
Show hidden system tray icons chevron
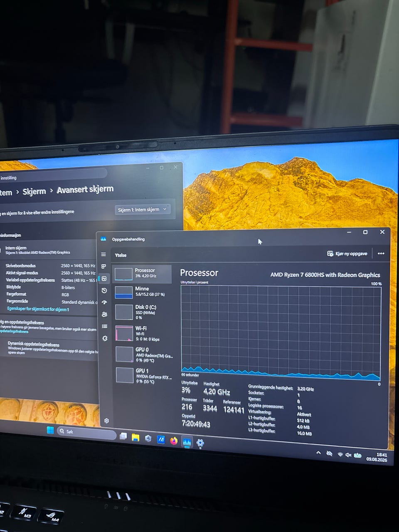[x=318, y=453]
